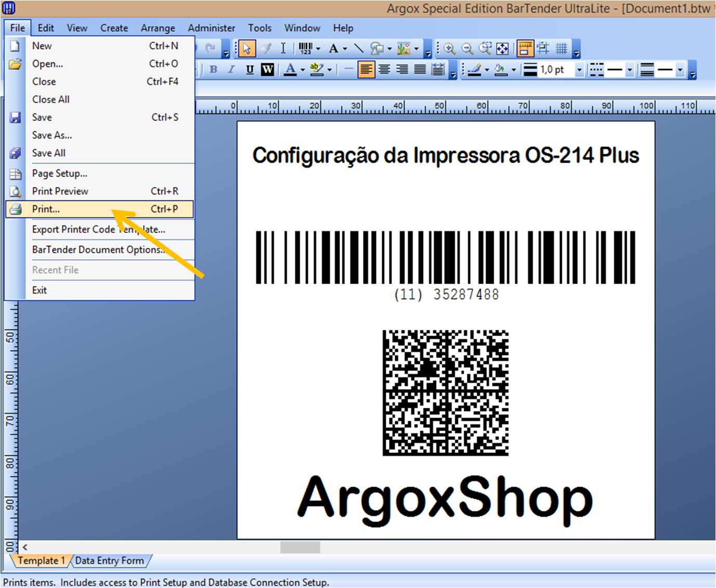716x588 pixels.
Task: Toggle Underline formatting
Action: (x=250, y=70)
